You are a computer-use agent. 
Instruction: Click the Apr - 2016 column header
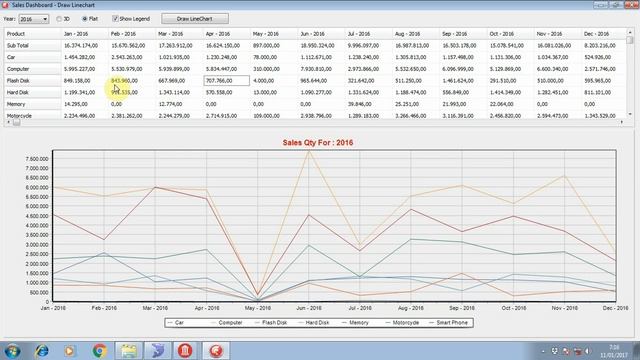coord(227,34)
